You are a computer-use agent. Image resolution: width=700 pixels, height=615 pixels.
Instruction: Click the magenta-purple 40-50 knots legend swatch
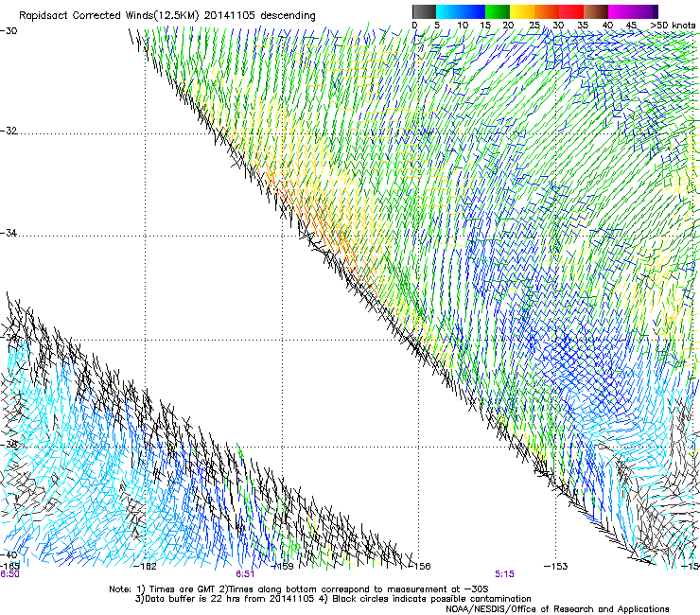[633, 11]
